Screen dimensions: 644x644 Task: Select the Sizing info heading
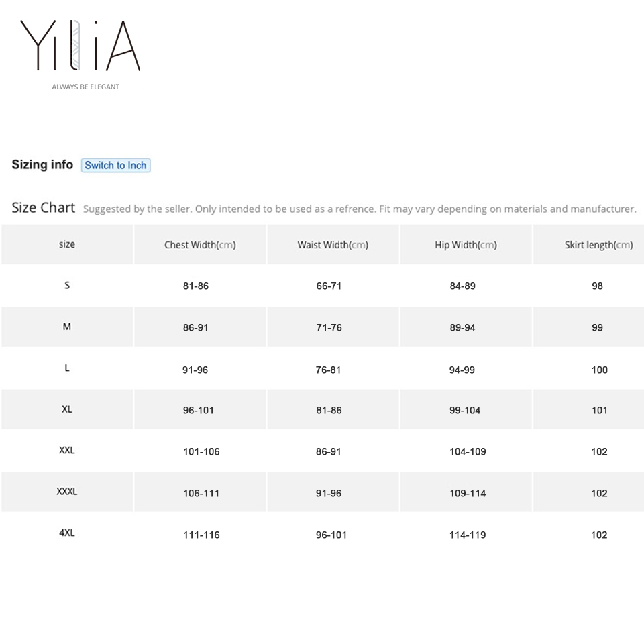coord(42,164)
